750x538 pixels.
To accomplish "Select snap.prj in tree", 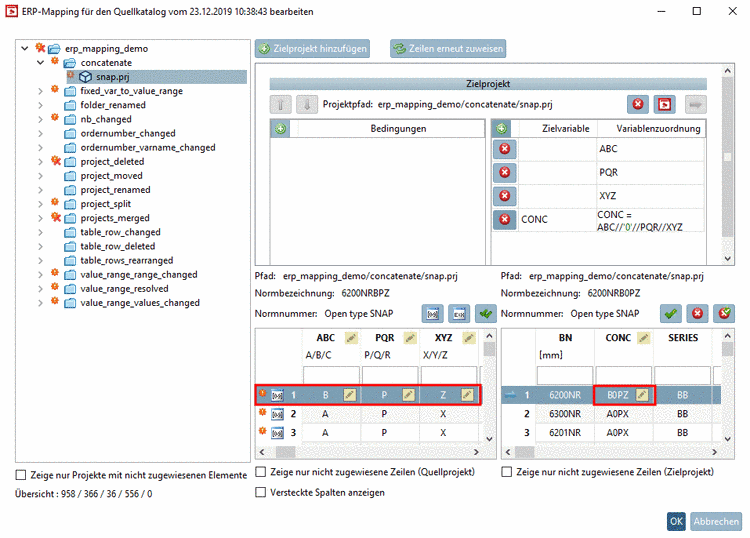I will (112, 77).
